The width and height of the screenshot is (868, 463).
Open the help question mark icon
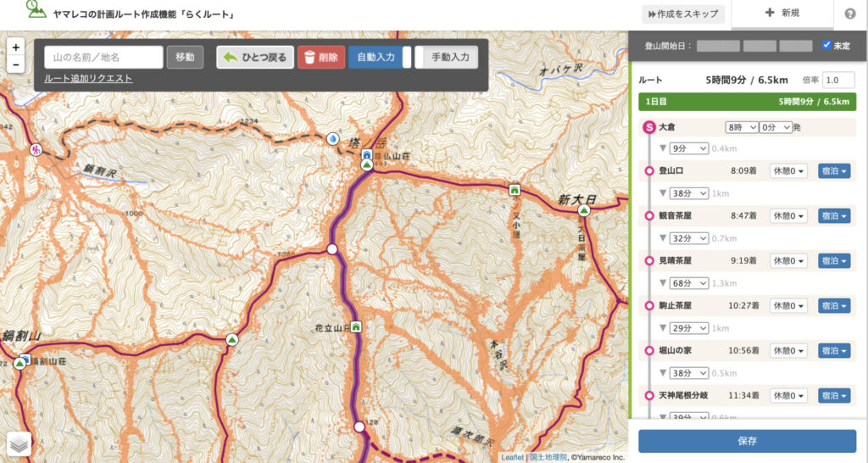pyautogui.click(x=850, y=14)
